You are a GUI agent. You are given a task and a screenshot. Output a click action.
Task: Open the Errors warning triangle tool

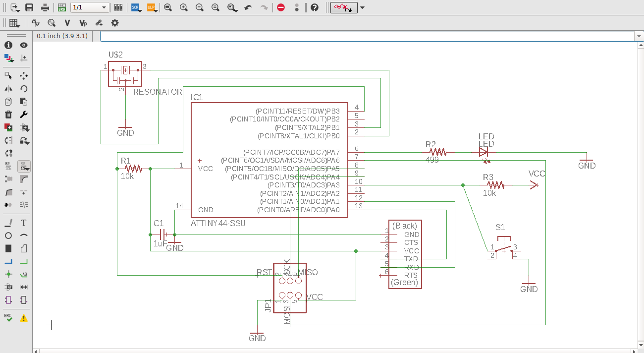coord(23,318)
